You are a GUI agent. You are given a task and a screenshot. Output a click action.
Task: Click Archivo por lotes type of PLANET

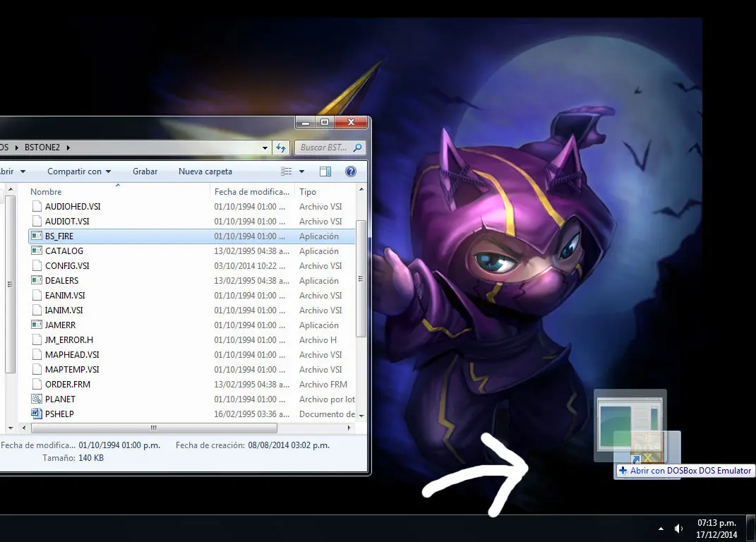[x=327, y=399]
